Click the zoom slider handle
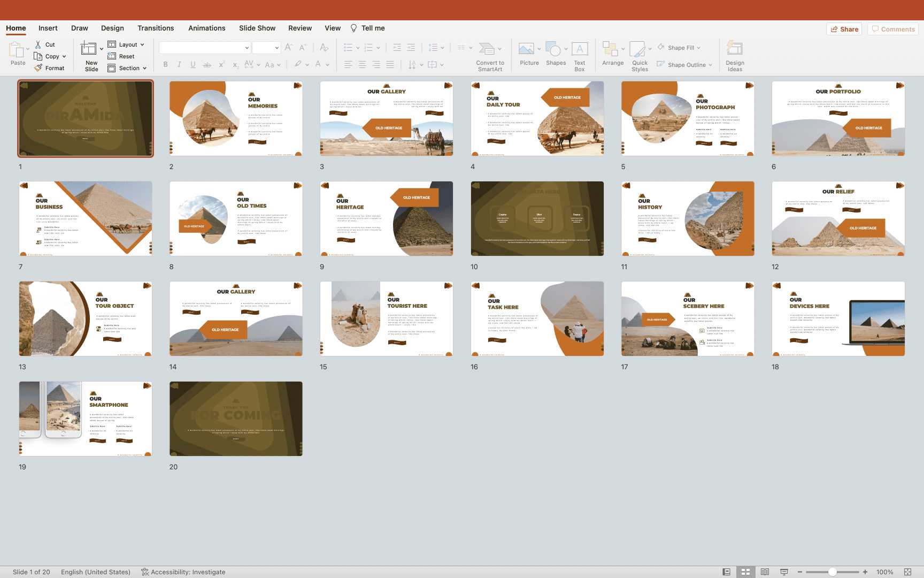The image size is (924, 578). click(833, 572)
